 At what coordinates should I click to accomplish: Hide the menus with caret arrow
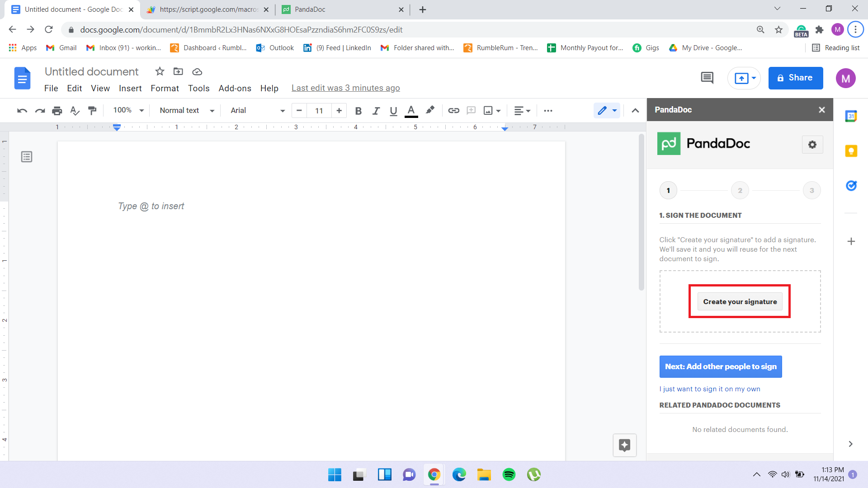635,111
